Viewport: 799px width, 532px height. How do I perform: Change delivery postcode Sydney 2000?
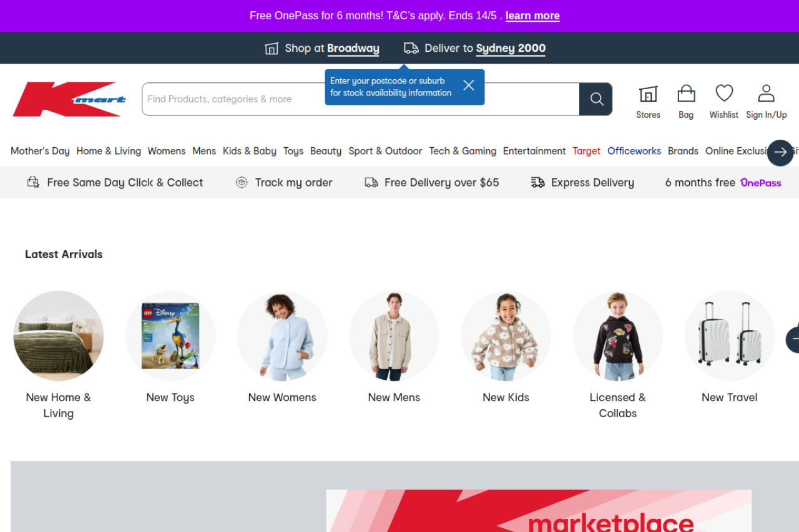510,48
